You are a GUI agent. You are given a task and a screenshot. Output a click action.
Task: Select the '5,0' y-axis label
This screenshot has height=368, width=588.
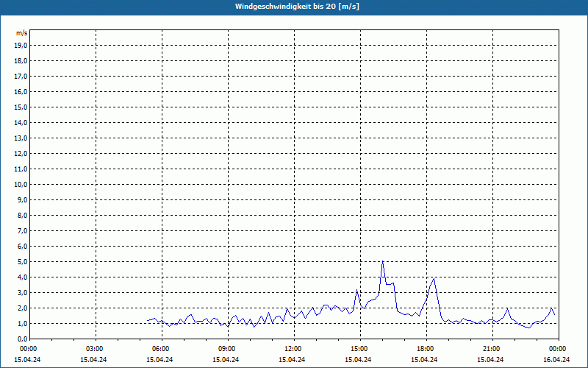click(22, 262)
